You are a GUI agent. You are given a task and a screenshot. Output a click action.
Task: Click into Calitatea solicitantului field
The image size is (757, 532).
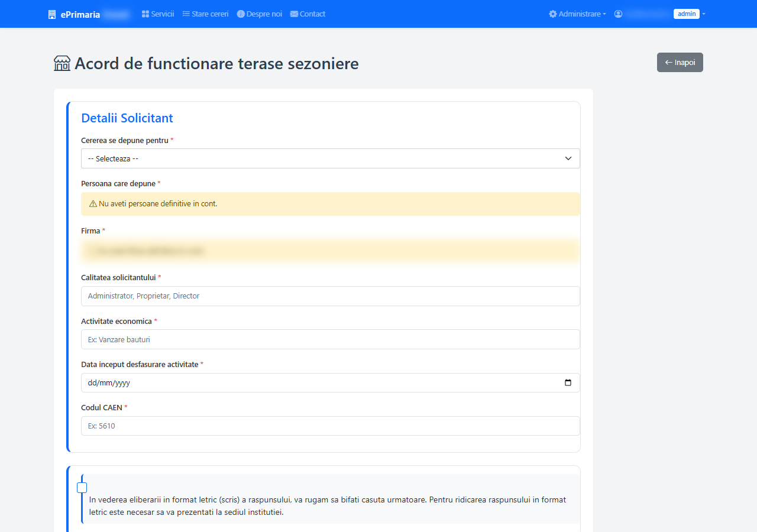click(331, 296)
